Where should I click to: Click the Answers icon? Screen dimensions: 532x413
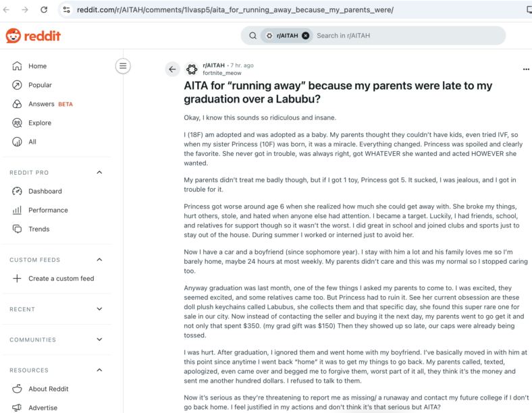17,104
